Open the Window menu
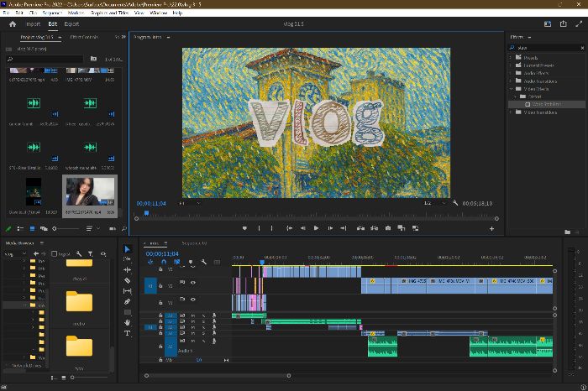The height and width of the screenshot is (391, 588). pyautogui.click(x=158, y=13)
